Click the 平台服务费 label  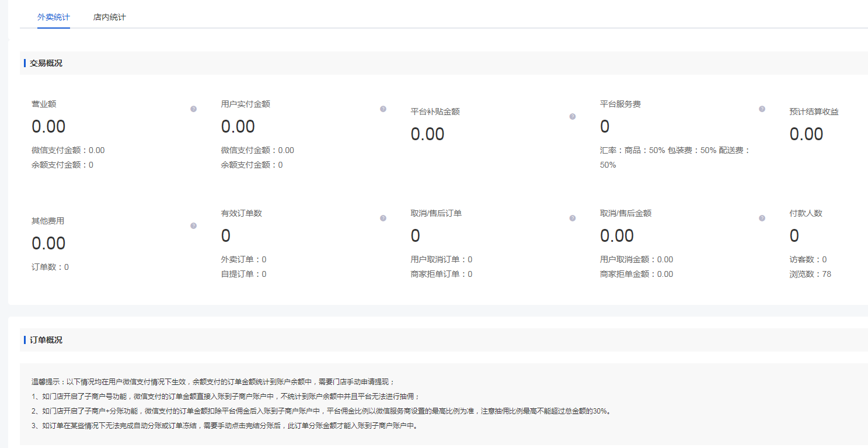(621, 104)
